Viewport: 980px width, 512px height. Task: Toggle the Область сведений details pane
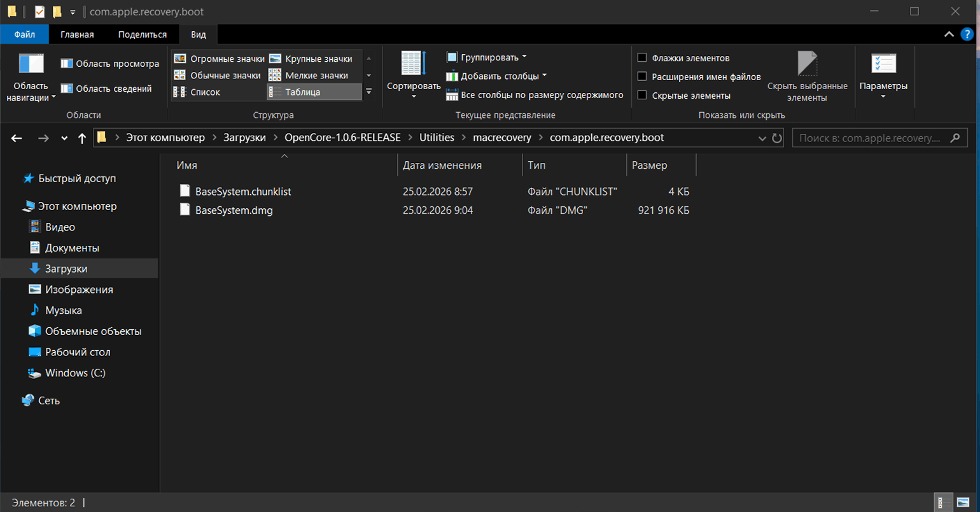click(106, 89)
